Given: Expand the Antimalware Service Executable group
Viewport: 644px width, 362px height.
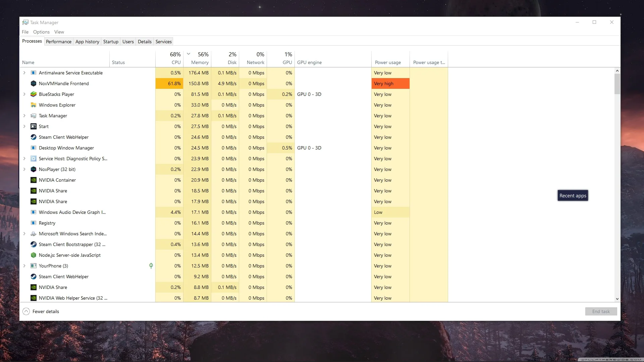Looking at the screenshot, I should (24, 73).
